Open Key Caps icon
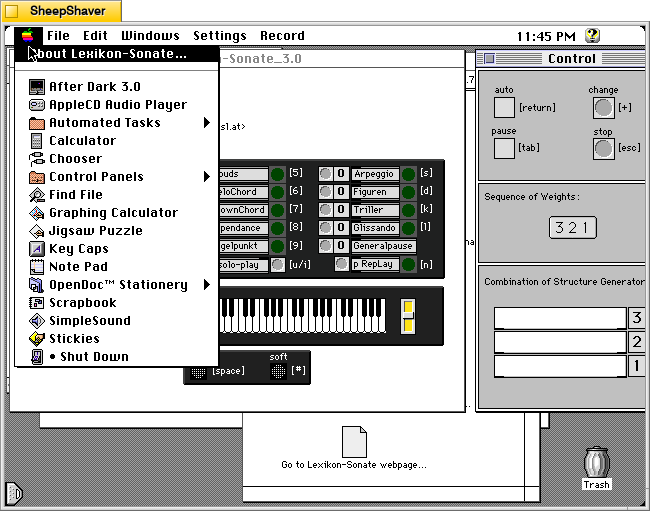 36,249
